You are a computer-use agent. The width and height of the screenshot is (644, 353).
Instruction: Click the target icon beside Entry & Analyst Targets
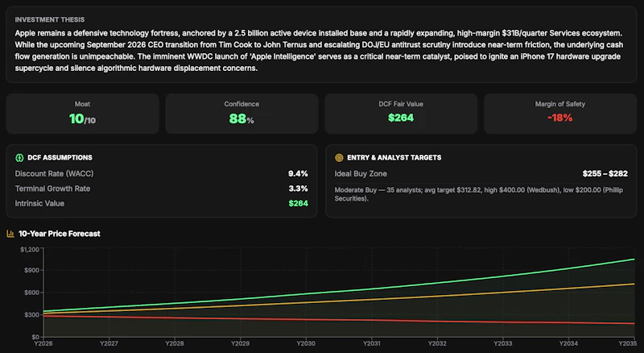coord(339,158)
